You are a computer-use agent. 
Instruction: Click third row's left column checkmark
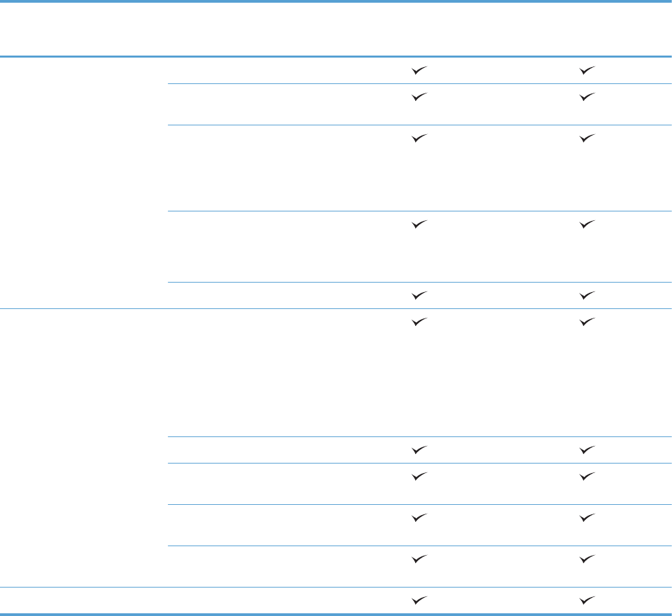pyautogui.click(x=421, y=138)
